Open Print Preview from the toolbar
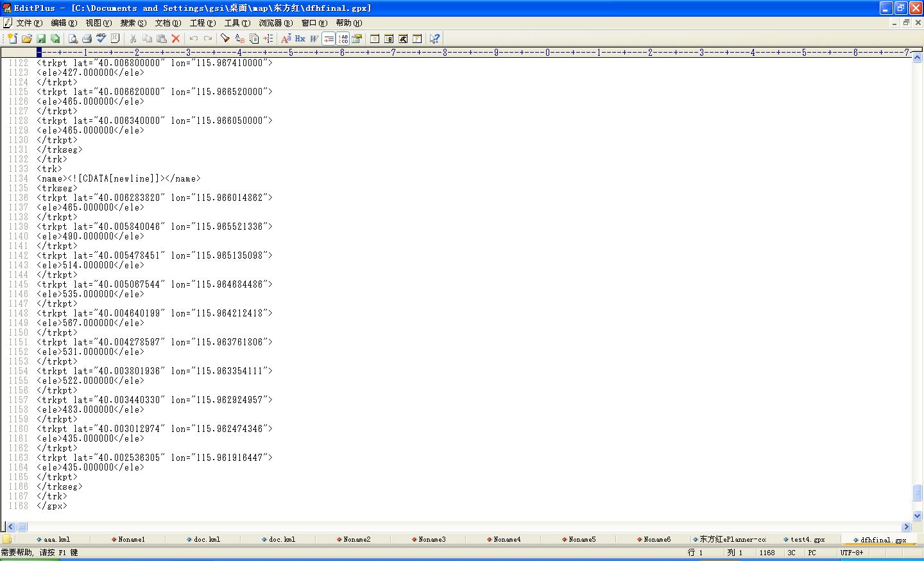 (73, 39)
